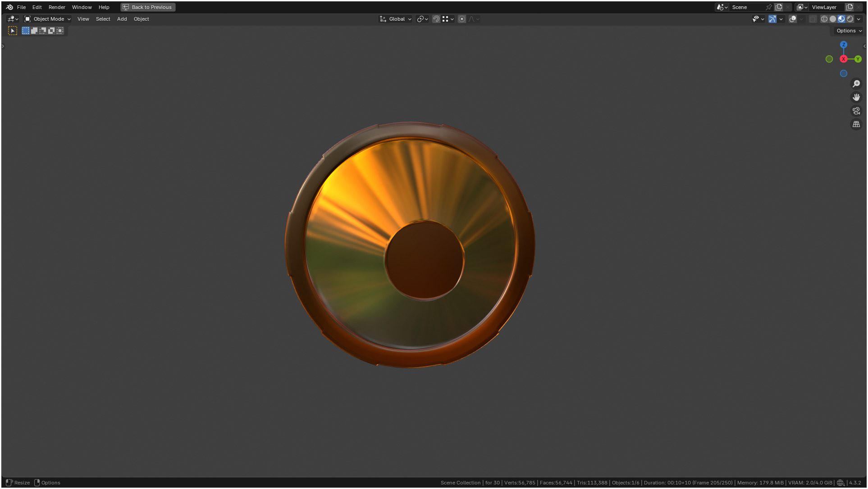The width and height of the screenshot is (868, 489).
Task: Open the Add menu
Action: tap(122, 19)
